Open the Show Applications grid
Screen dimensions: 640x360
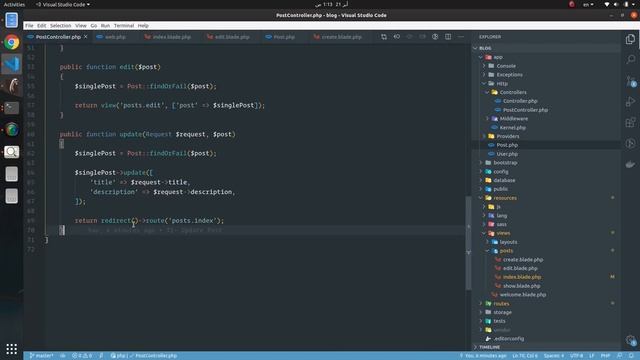(x=12, y=349)
